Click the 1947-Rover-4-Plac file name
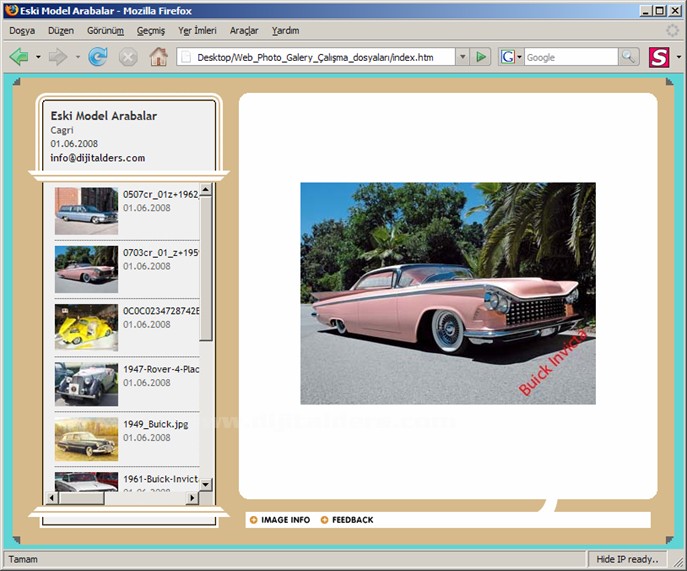The height and width of the screenshot is (571, 687). (x=161, y=369)
